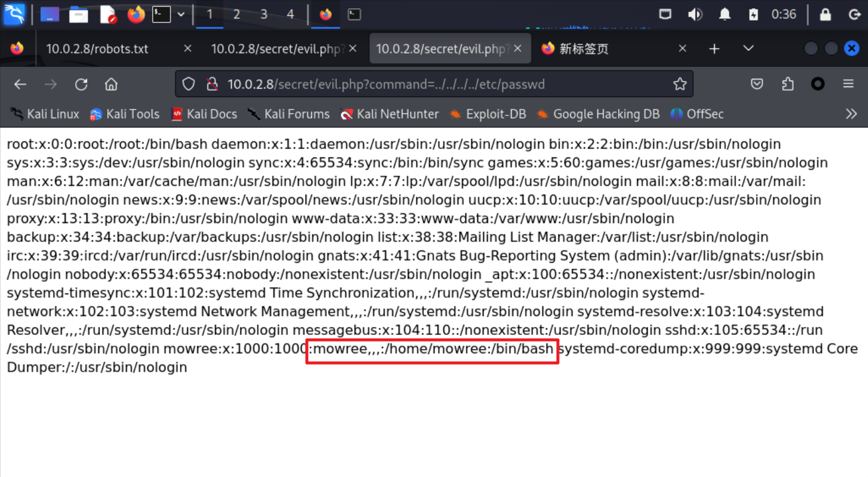
Task: Open the Kali applications menu icon
Action: point(14,14)
